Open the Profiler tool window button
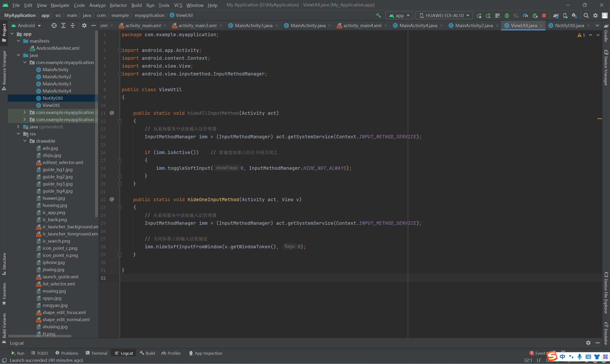Image resolution: width=610 pixels, height=364 pixels. pos(171,353)
